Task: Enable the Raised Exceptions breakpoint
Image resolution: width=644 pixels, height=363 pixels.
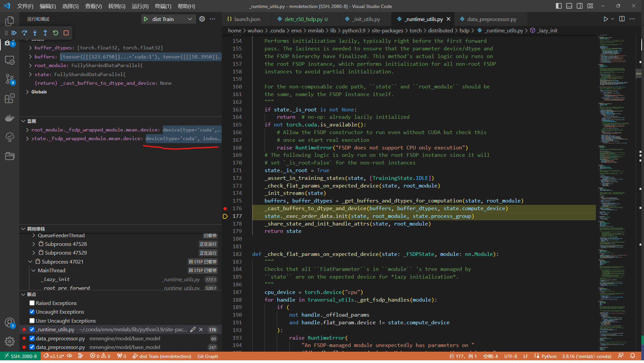Action: 32,303
